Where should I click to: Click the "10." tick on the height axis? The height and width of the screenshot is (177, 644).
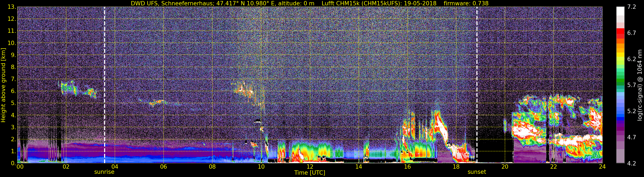[x=12, y=43]
